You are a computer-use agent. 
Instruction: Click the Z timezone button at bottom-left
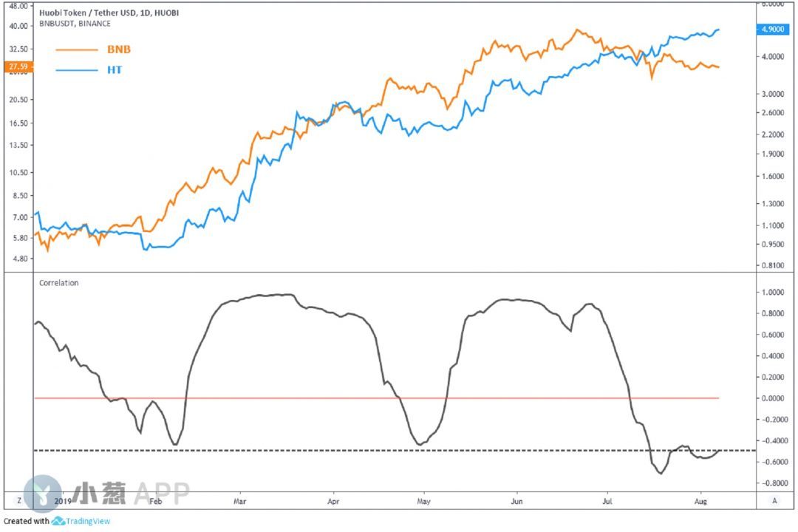tap(19, 501)
